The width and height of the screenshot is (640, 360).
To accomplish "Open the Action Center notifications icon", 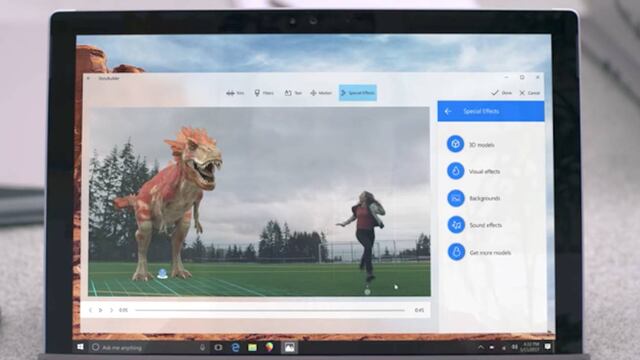I will [x=548, y=347].
